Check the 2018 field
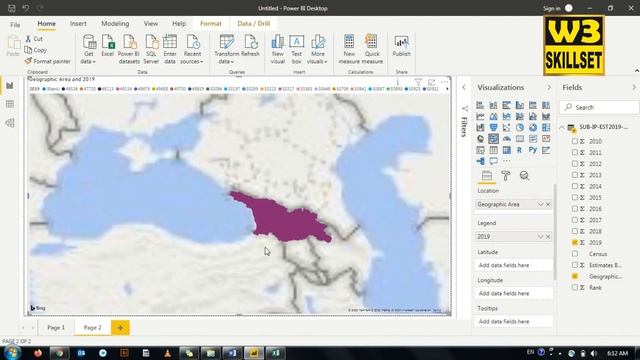 point(575,231)
